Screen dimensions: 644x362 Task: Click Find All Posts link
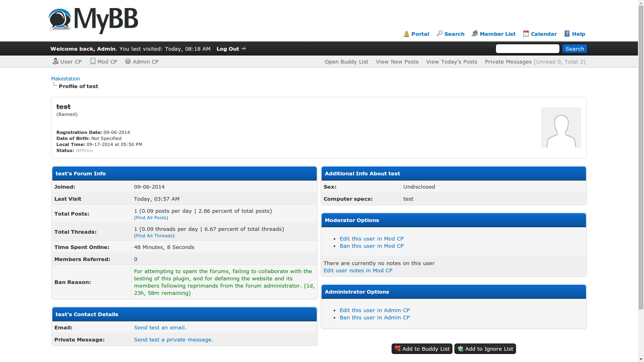coord(151,218)
